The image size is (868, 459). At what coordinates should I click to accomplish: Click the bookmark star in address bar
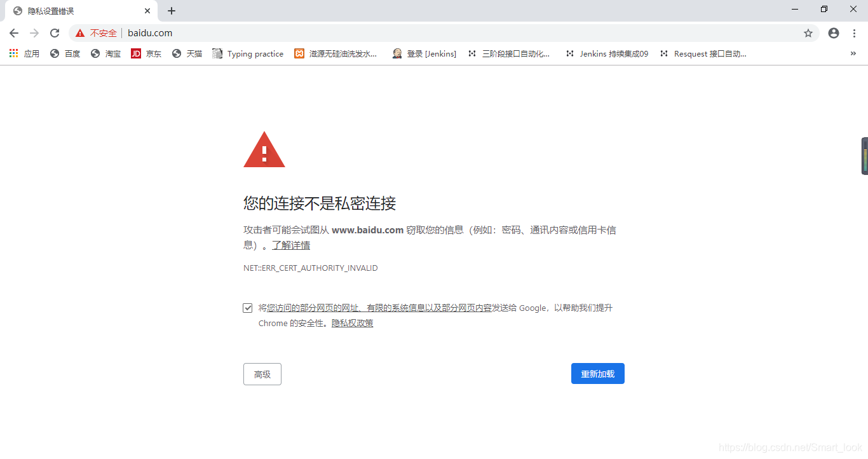coord(808,33)
